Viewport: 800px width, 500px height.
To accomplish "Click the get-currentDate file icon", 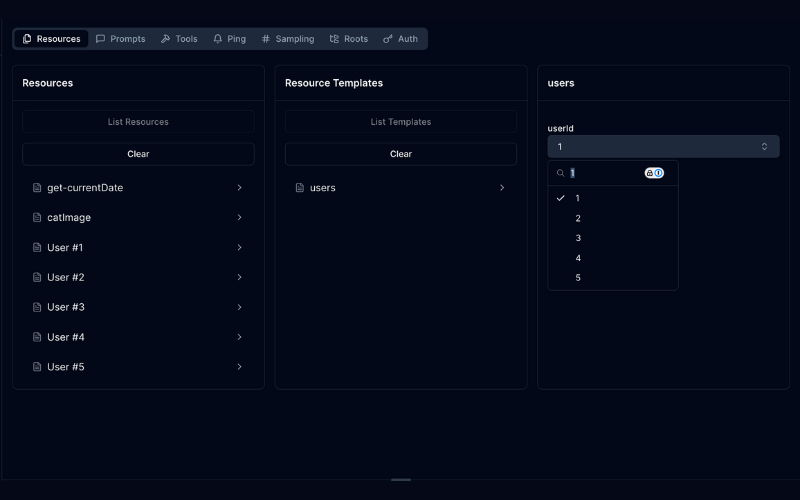I will (x=37, y=188).
